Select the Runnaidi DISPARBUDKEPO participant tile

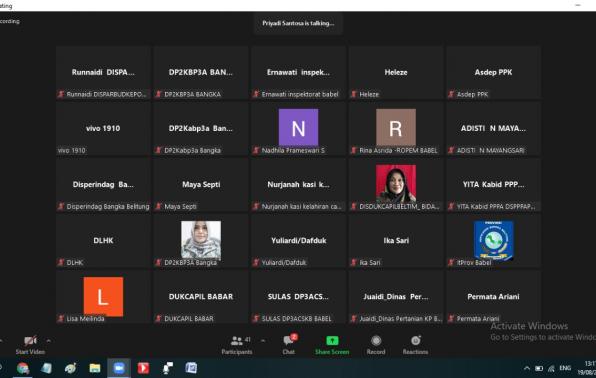point(103,72)
